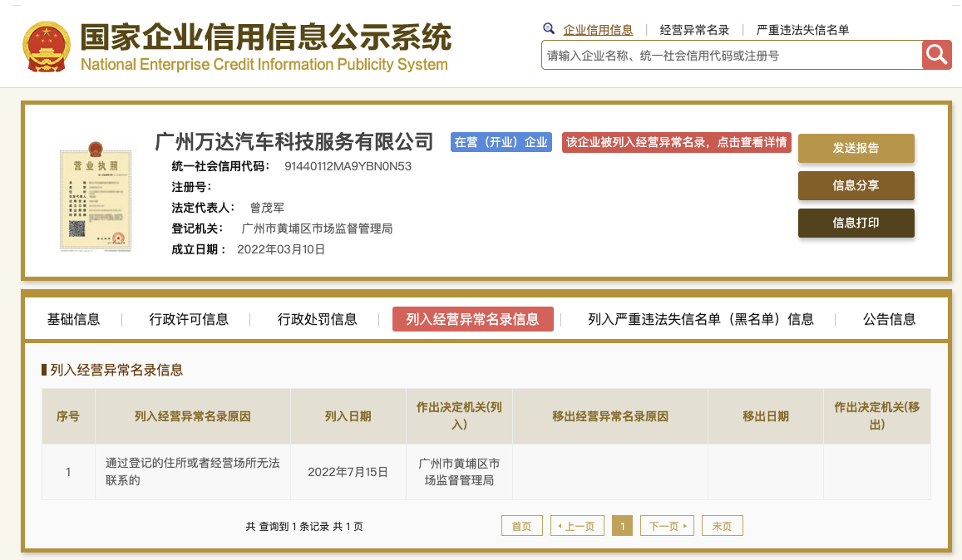Click the 信息分享 button

tap(856, 185)
